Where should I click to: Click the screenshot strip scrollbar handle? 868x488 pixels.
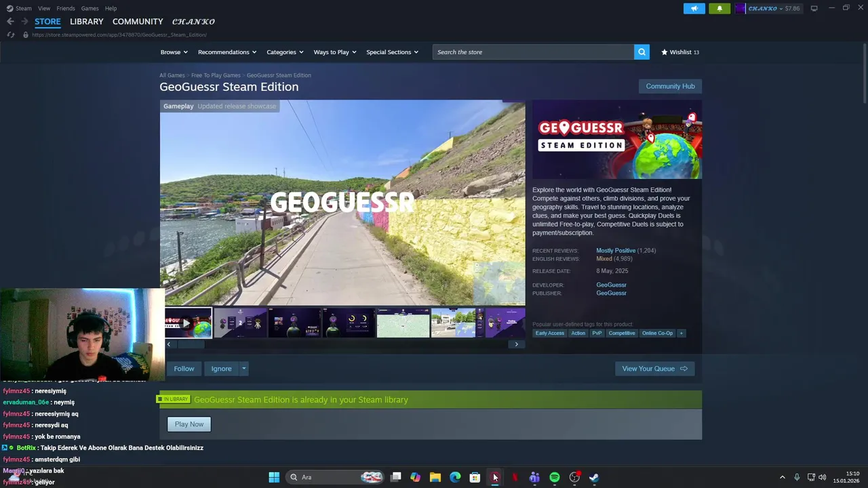tap(190, 344)
